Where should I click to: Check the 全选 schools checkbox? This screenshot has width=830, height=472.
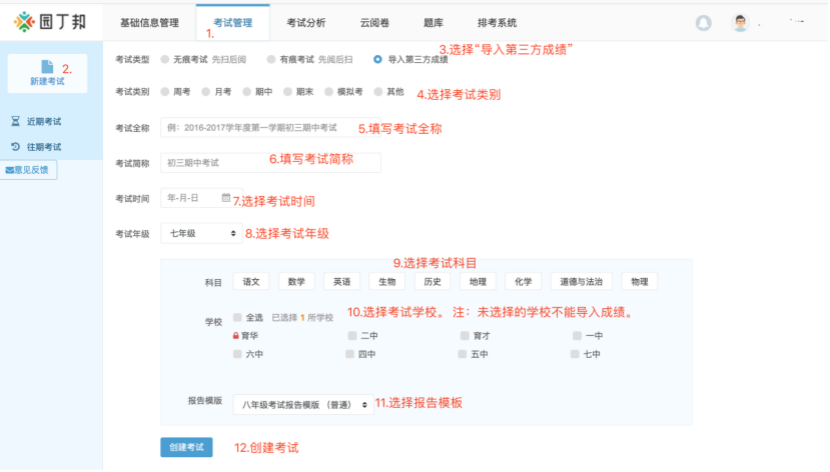pyautogui.click(x=237, y=317)
